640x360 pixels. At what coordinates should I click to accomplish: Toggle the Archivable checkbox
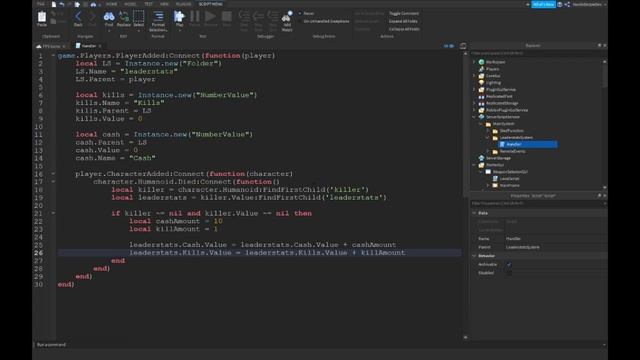tap(509, 264)
